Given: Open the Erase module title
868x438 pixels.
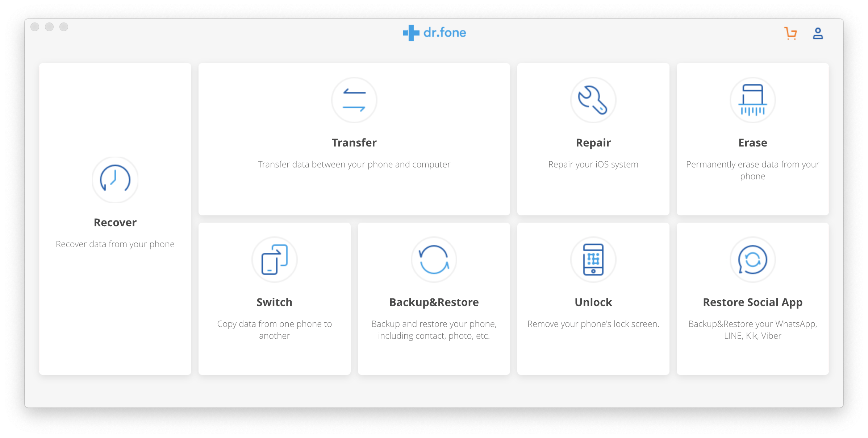Looking at the screenshot, I should point(753,142).
